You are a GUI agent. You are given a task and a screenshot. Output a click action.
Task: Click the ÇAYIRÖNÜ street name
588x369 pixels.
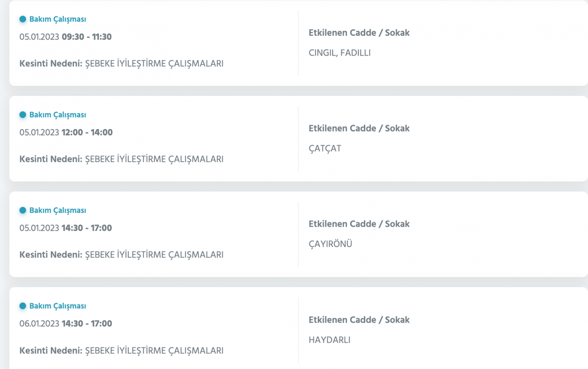(x=330, y=244)
